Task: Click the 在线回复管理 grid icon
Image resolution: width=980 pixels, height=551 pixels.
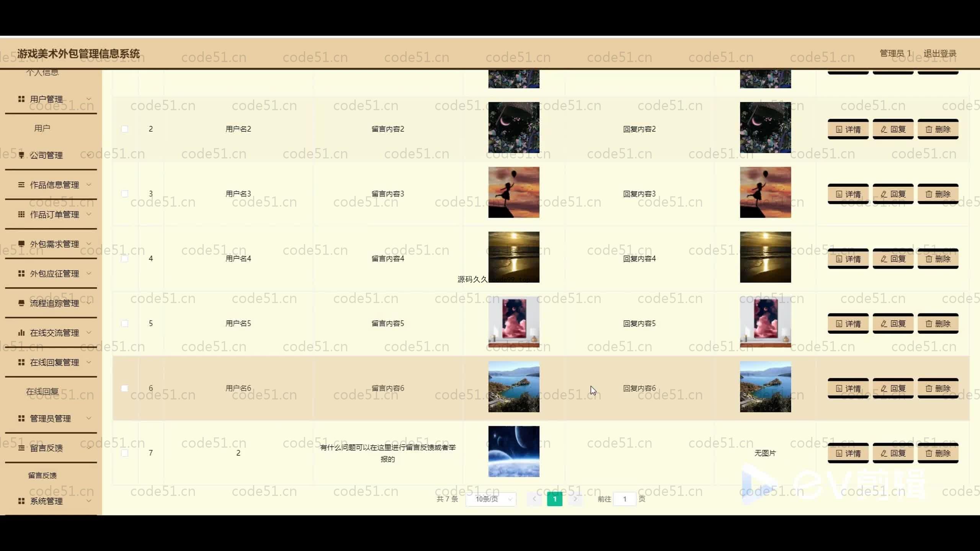Action: pos(21,362)
